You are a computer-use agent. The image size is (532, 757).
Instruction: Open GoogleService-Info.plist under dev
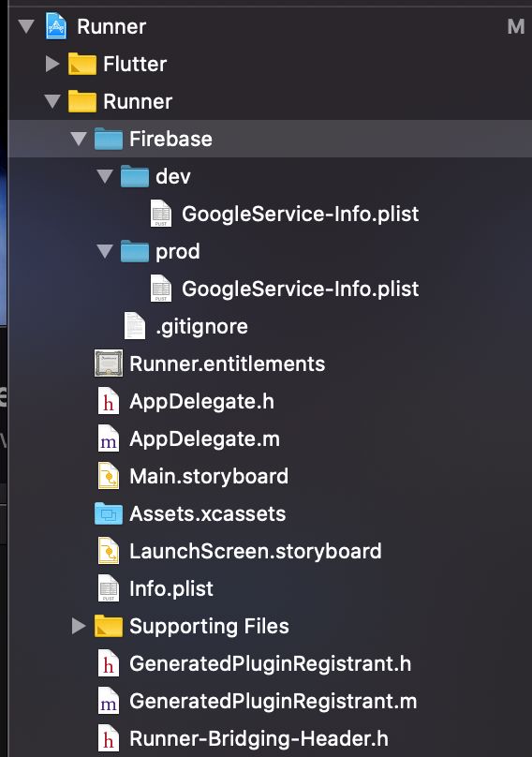point(301,215)
